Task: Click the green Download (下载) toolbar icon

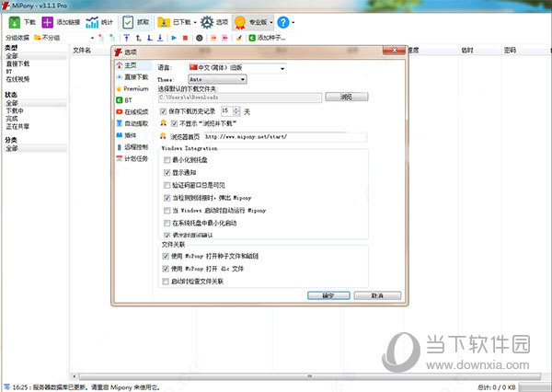Action: pos(15,22)
